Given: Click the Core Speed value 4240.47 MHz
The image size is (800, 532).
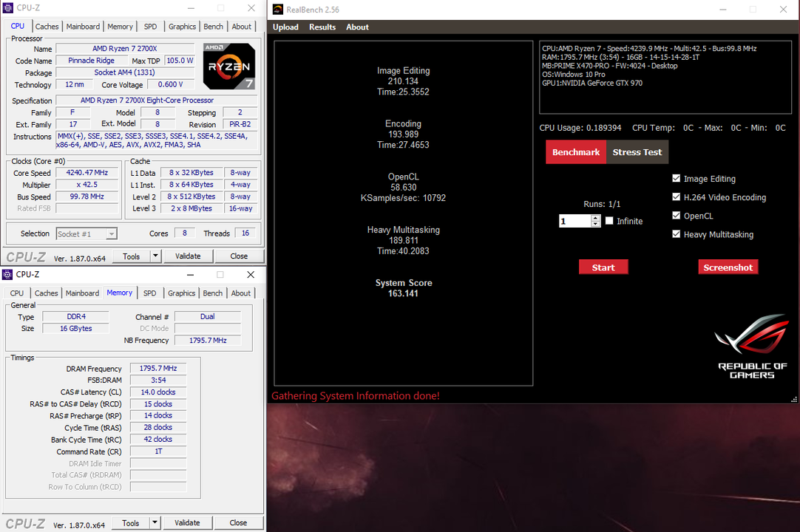Looking at the screenshot, I should (87, 173).
